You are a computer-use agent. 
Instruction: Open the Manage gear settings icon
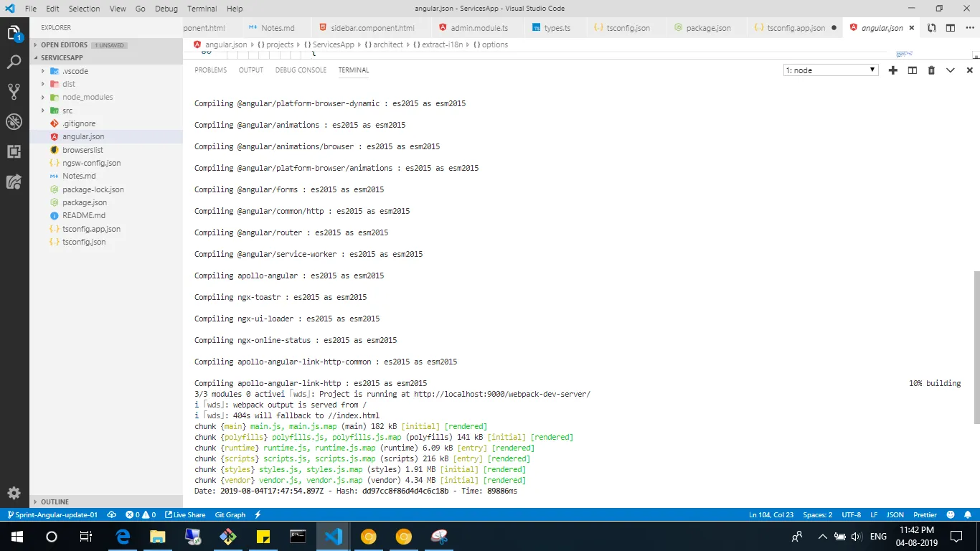14,493
